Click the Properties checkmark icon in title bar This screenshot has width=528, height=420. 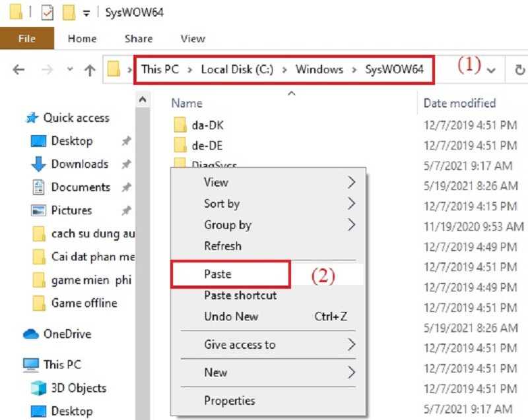[x=47, y=13]
